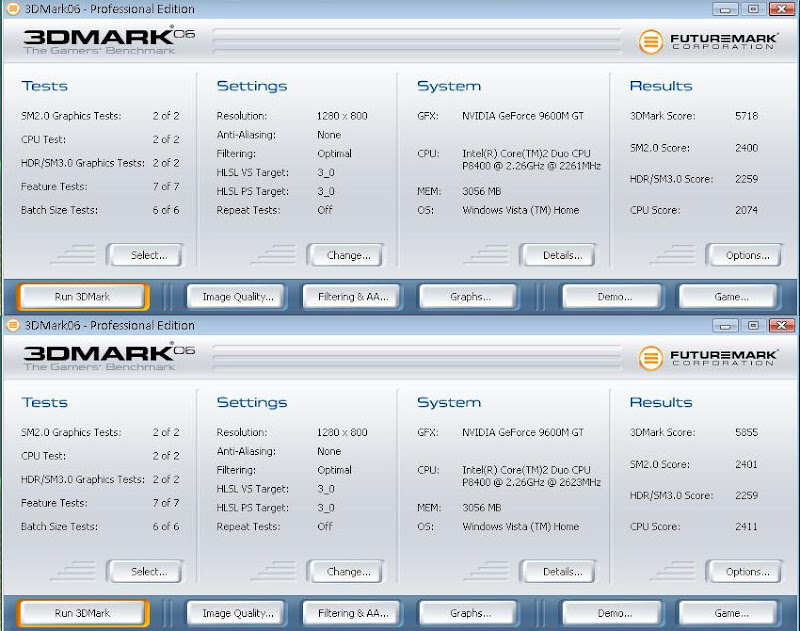Launch Demo... in upper window
This screenshot has width=800, height=631.
pos(613,297)
